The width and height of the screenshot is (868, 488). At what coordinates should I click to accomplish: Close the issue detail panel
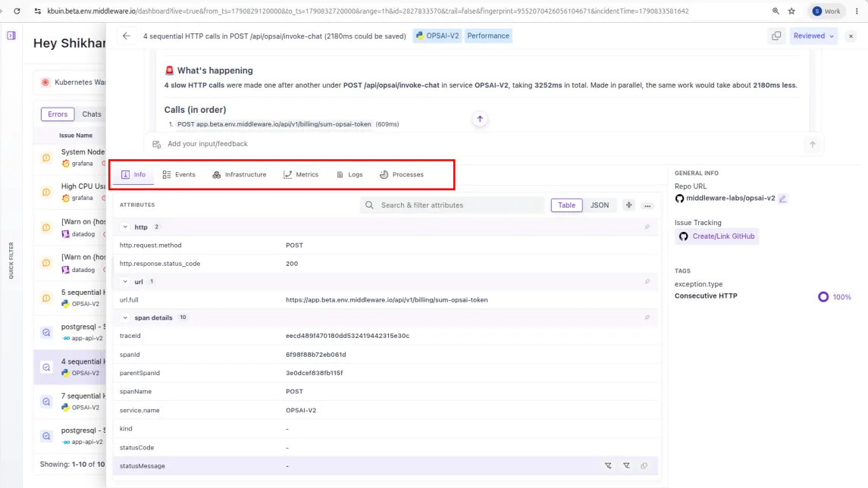pyautogui.click(x=851, y=36)
